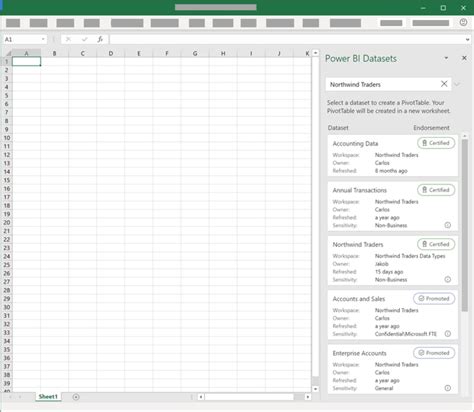474x412 pixels.
Task: Open info icon for Annual Transactions sensitivity
Action: click(448, 225)
